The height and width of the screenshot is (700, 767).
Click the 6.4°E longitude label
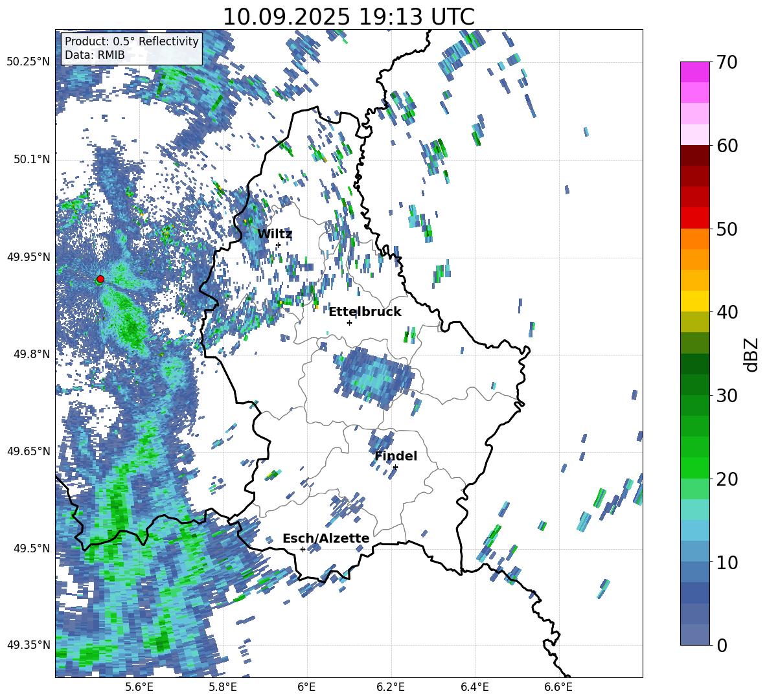pos(474,687)
